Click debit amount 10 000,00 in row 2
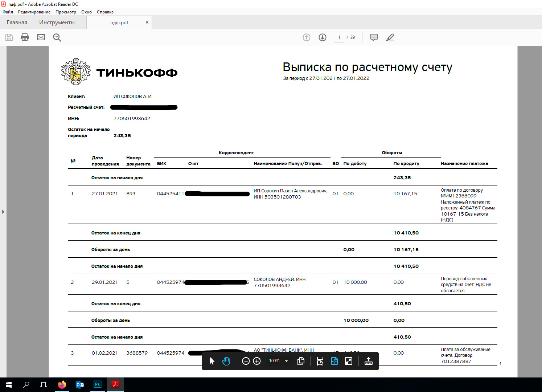 [x=356, y=282]
